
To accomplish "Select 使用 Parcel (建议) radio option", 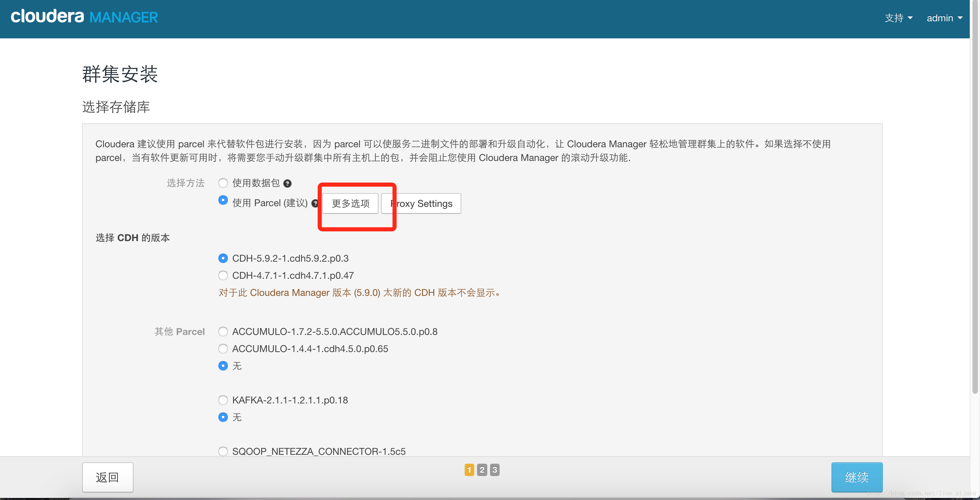I will 223,200.
